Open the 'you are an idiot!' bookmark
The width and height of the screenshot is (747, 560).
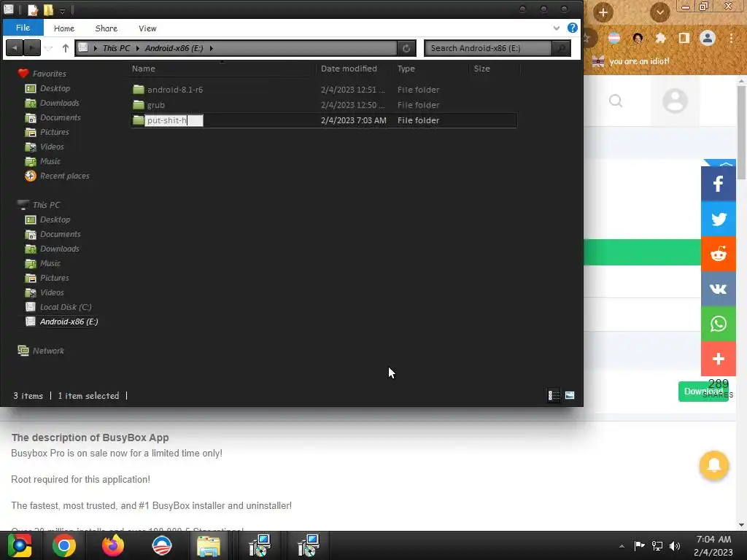[x=630, y=61]
